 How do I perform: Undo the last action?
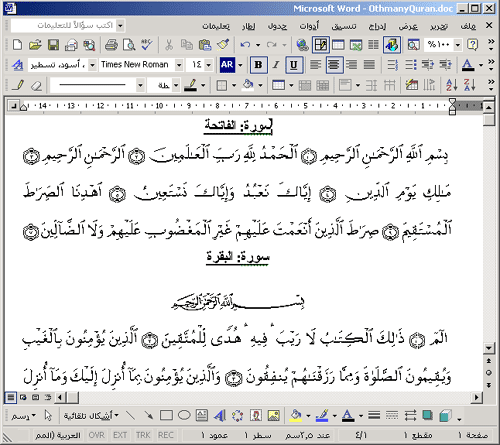pos(245,45)
